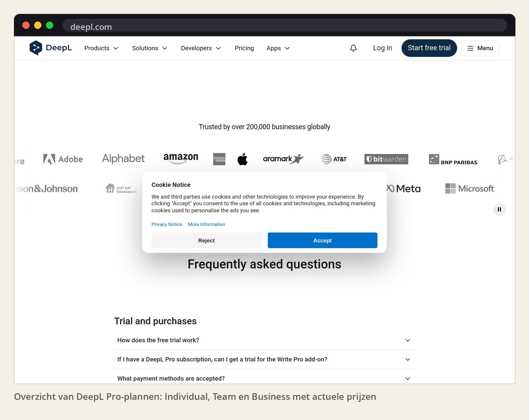Click the bitwarden logo
529x420 pixels.
tap(386, 159)
